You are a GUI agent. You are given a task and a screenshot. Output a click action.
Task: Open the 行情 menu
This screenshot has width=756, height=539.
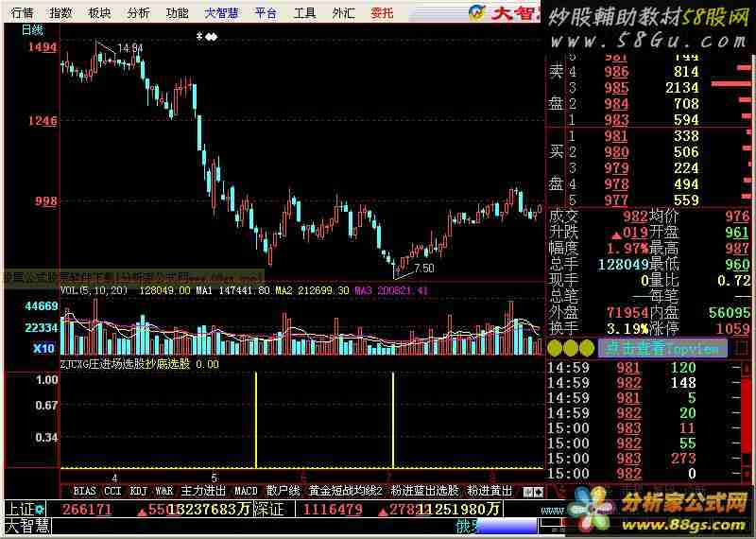(x=22, y=13)
